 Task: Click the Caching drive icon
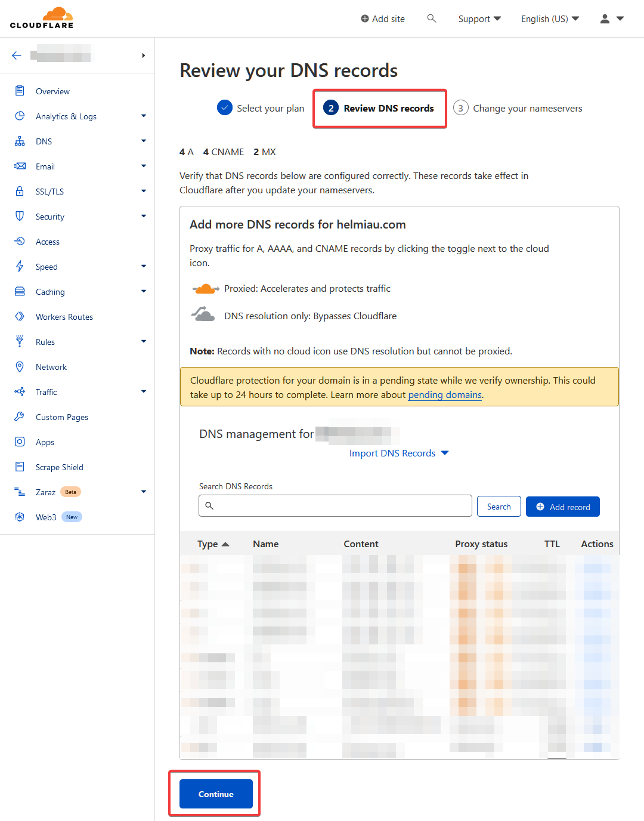click(20, 291)
